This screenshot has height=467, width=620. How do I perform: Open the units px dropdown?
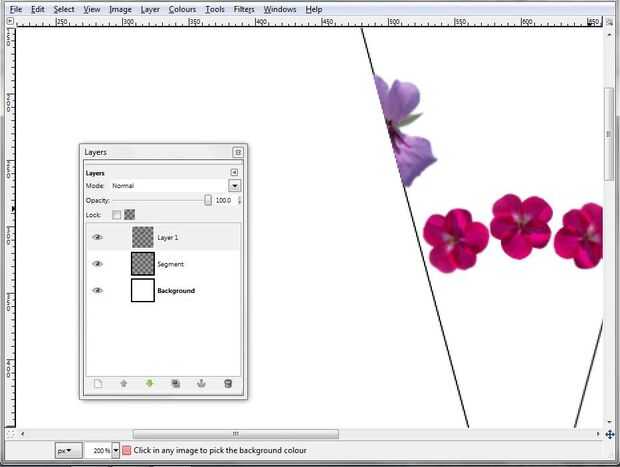pyautogui.click(x=68, y=450)
